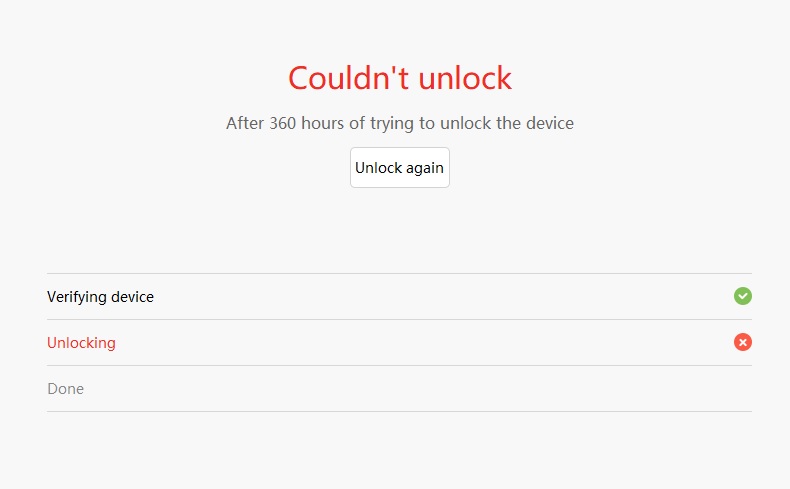Image resolution: width=790 pixels, height=489 pixels.
Task: Click the word "device" in the Verifying step
Action: coord(131,297)
